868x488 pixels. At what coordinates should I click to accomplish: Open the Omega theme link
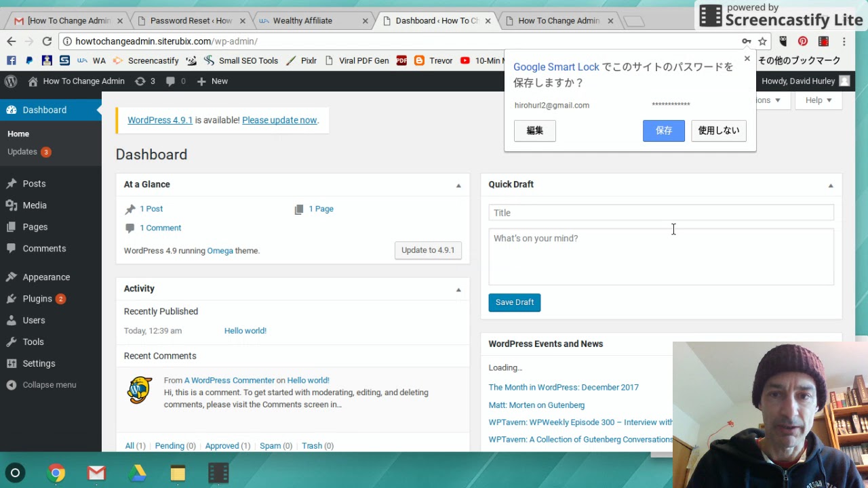pyautogui.click(x=220, y=251)
